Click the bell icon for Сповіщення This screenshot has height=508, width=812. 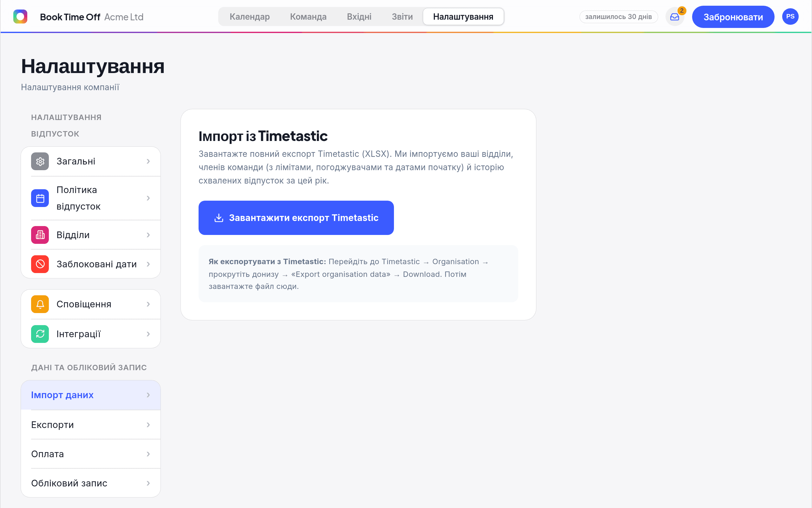click(x=40, y=304)
